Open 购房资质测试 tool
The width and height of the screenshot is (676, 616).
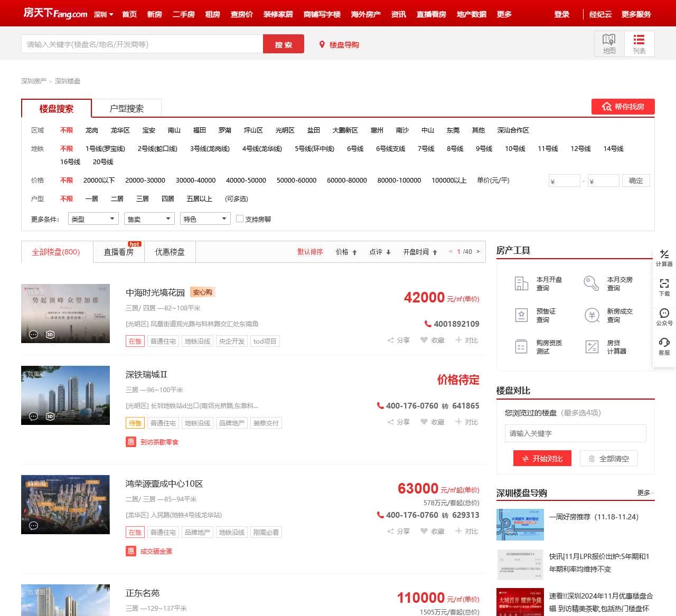coord(521,347)
